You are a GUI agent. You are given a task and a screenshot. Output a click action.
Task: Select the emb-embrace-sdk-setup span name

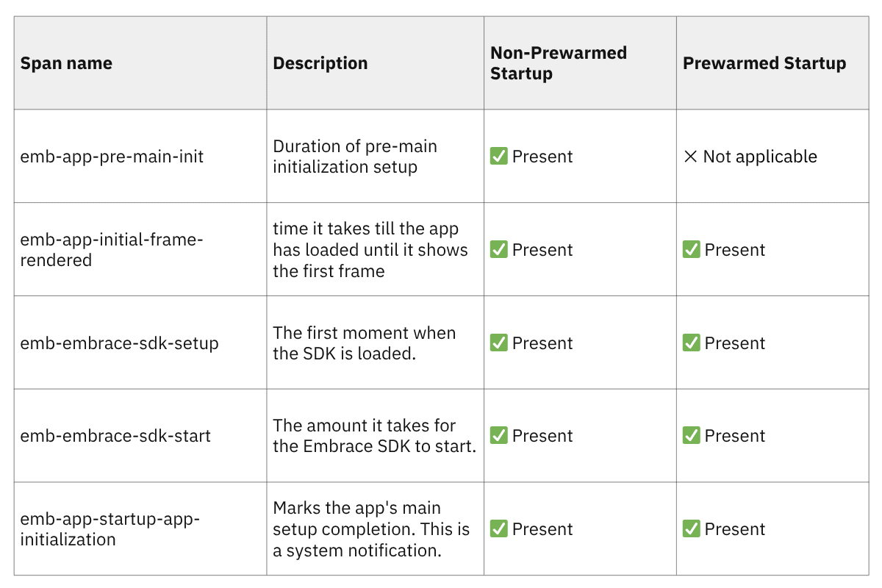coord(119,343)
